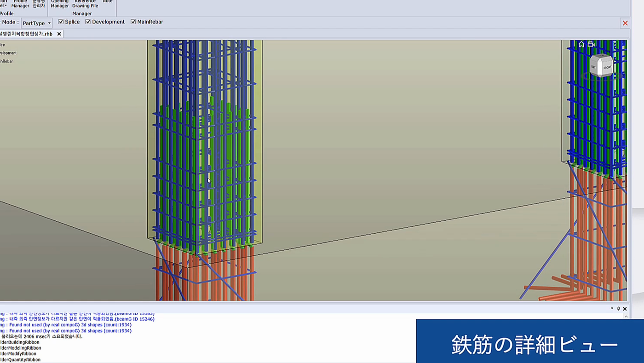
Task: Open the PartType mode dropdown
Action: 37,23
